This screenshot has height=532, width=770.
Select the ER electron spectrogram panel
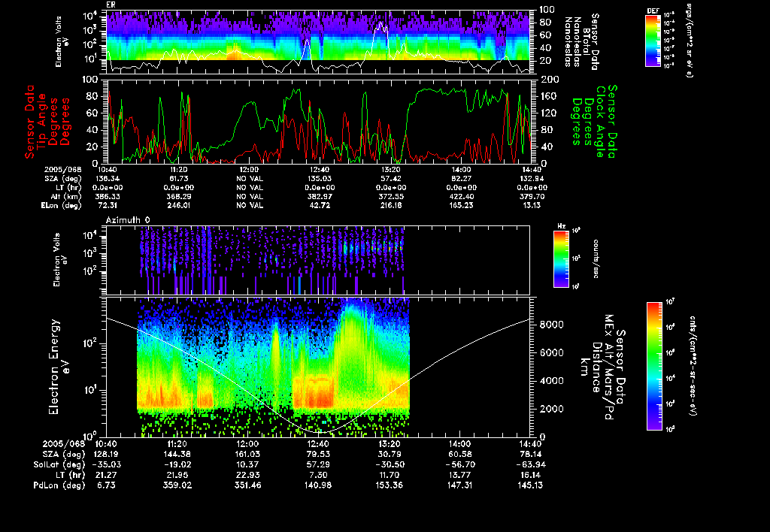(x=318, y=42)
